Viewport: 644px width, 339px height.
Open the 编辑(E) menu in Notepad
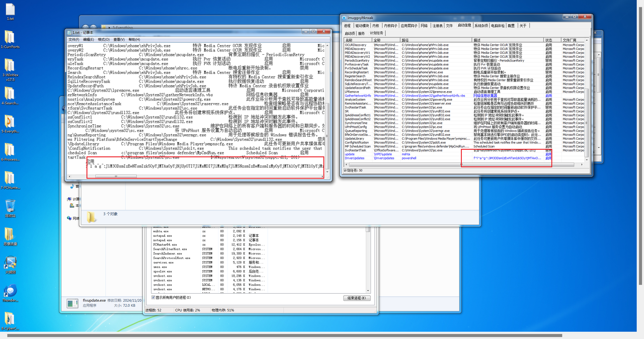click(89, 39)
